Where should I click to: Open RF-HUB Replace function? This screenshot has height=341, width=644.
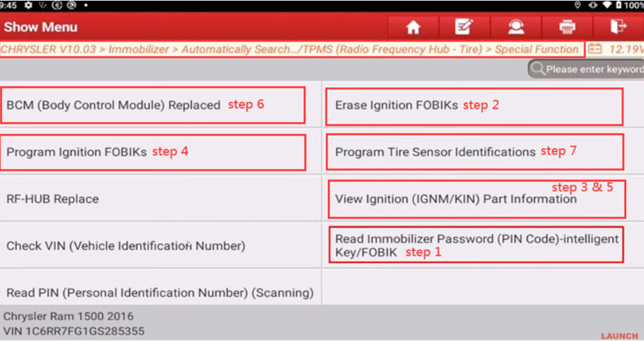pos(161,199)
